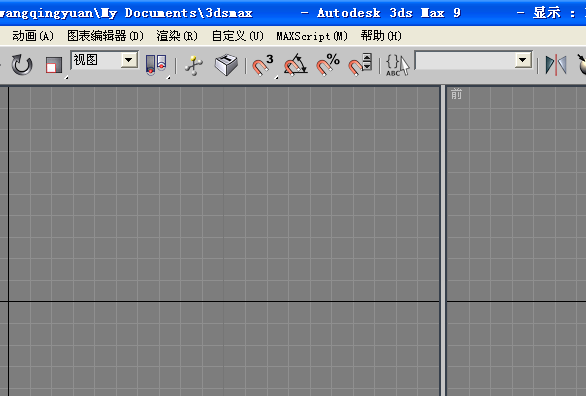Viewport: 586px width, 396px height.
Task: Toggle Angle Snap icon
Action: pos(295,65)
